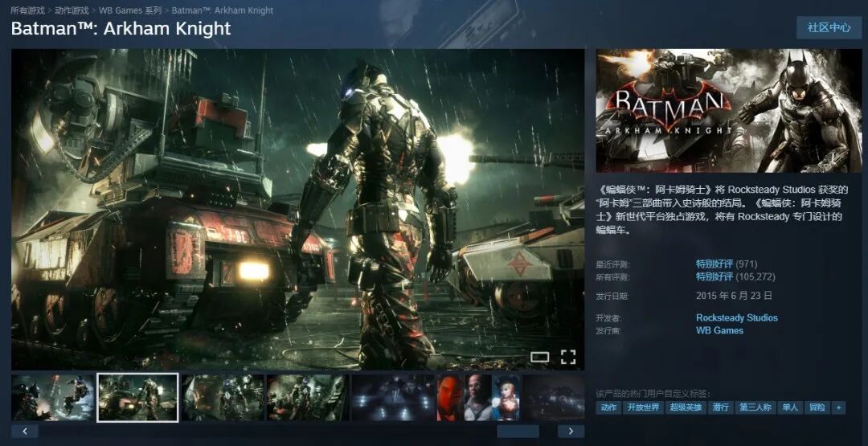868x446 pixels.
Task: Select the 动作 tag
Action: [x=608, y=407]
